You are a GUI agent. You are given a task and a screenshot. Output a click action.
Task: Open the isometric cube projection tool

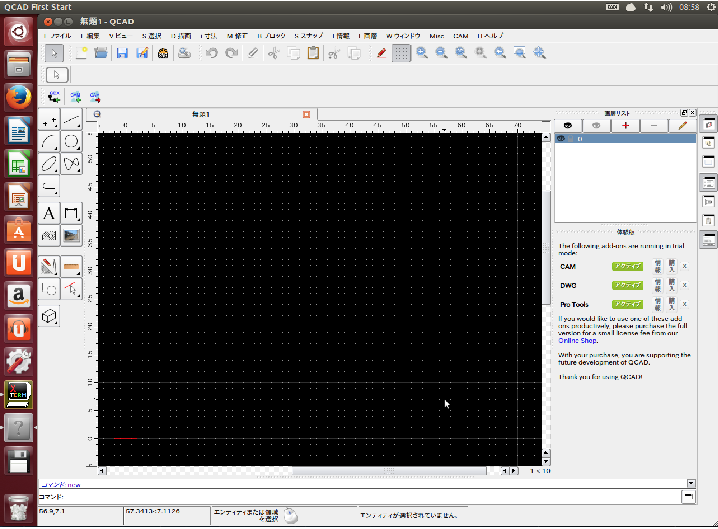(x=49, y=316)
